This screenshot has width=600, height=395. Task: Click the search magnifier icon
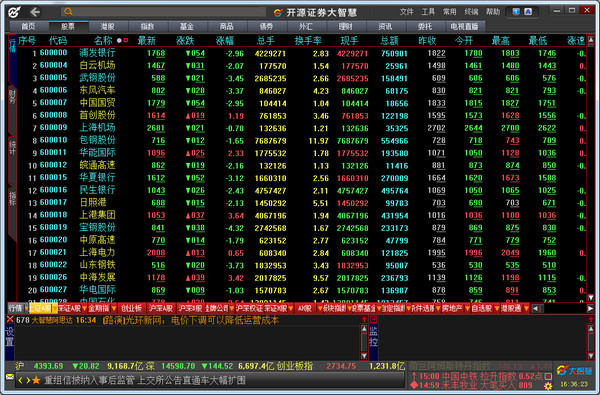[x=68, y=12]
